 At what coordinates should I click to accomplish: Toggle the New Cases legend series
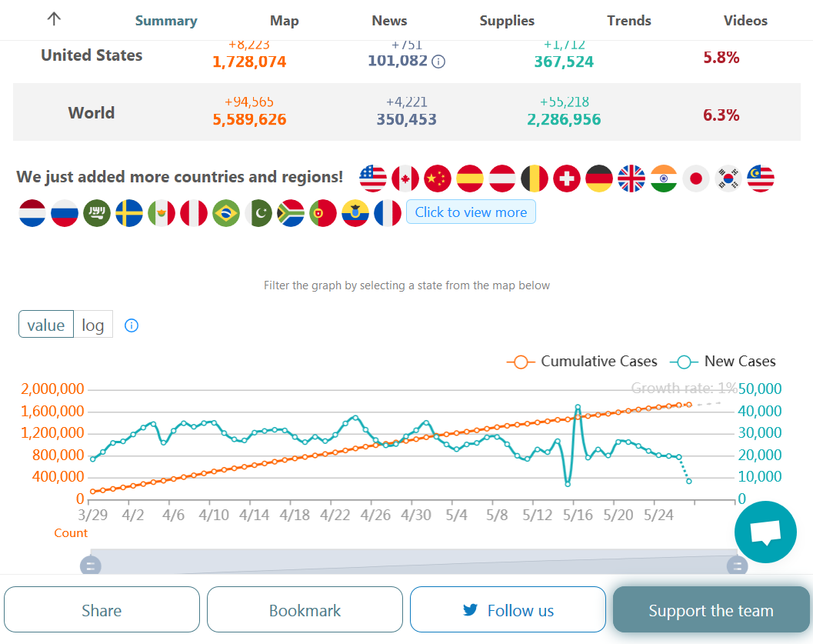[x=722, y=362]
